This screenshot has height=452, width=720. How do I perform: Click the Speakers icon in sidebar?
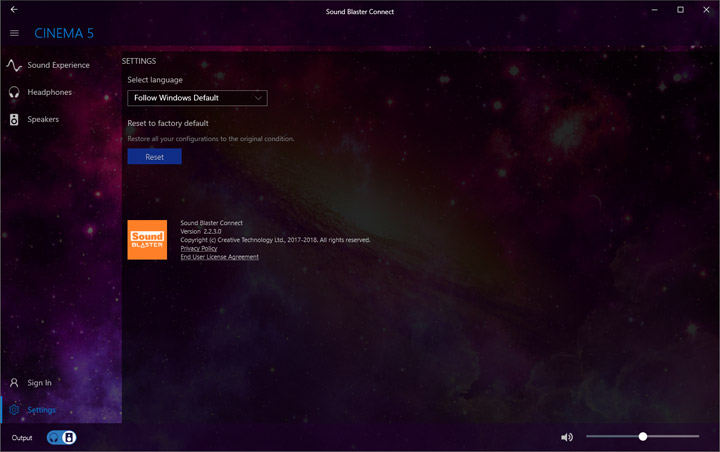coord(14,119)
